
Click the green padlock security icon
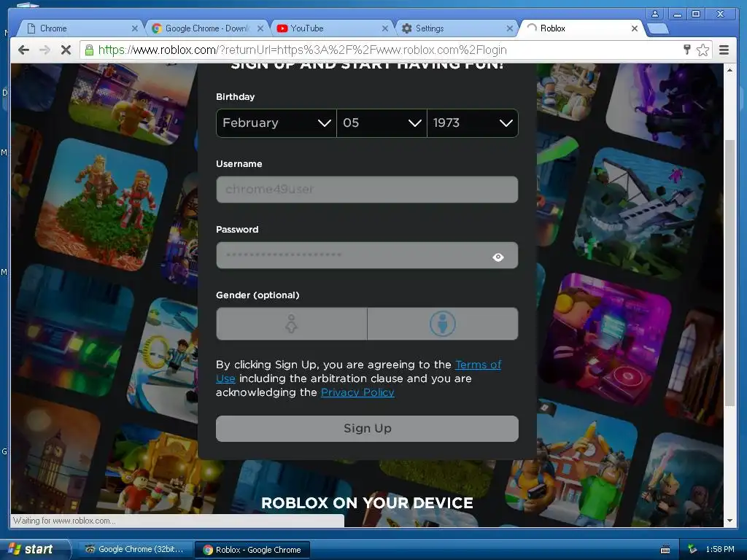point(89,50)
